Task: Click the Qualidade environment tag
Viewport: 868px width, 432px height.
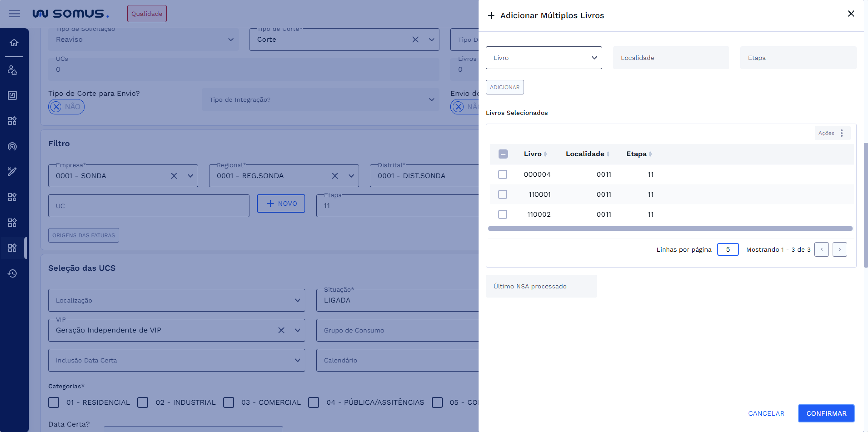Action: [147, 14]
